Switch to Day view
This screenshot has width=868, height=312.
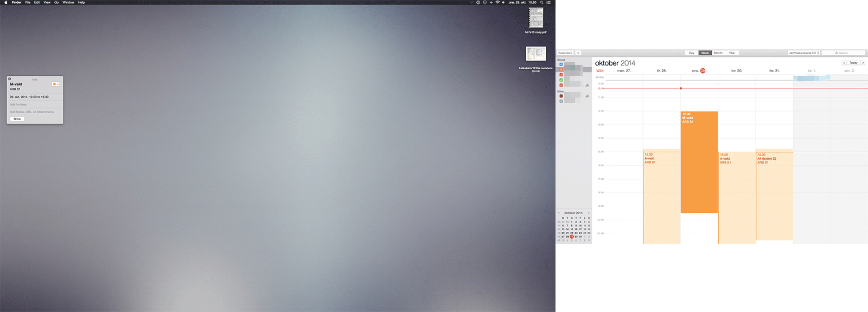pos(692,53)
